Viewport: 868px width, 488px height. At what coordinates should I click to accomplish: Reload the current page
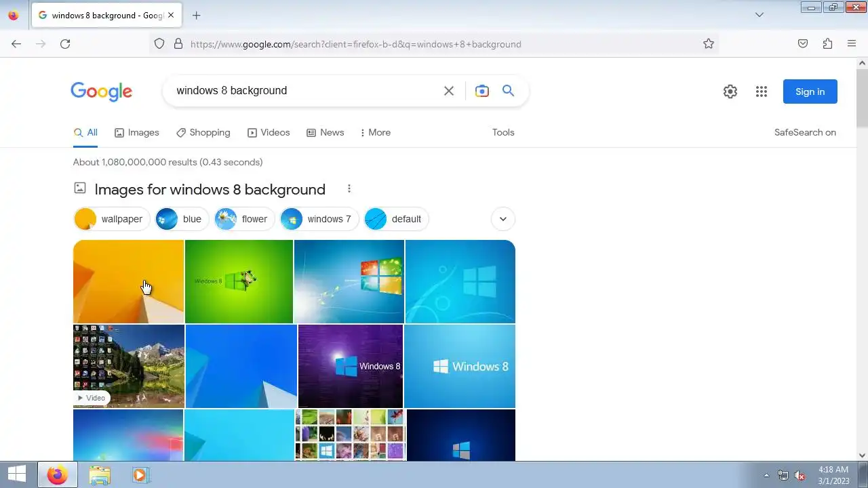[65, 44]
